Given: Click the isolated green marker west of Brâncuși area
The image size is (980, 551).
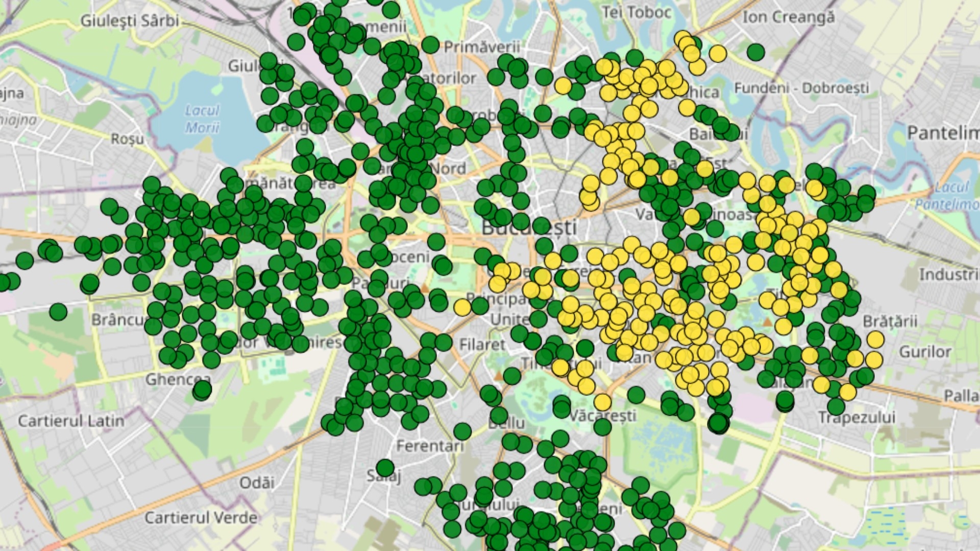Looking at the screenshot, I should [58, 311].
